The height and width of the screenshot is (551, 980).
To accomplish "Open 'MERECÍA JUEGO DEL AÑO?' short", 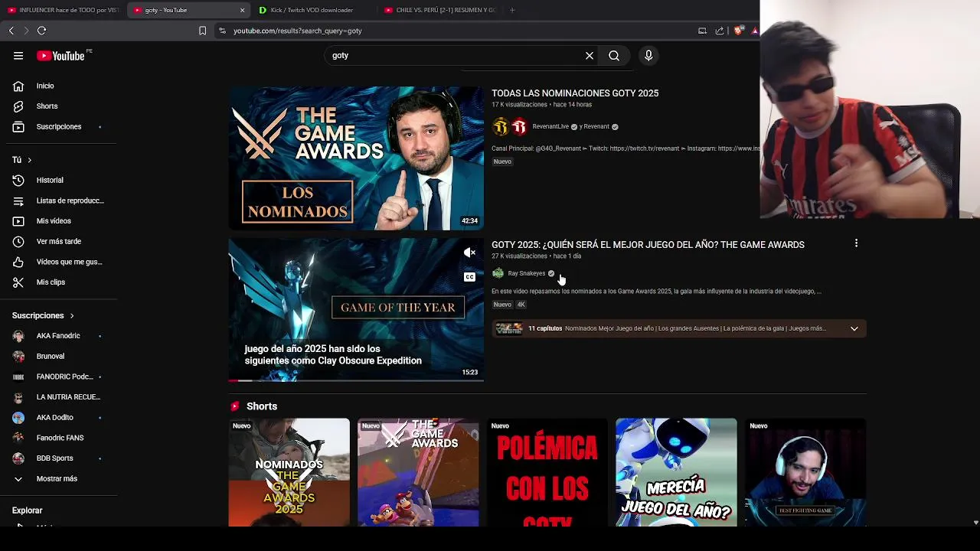I will (x=676, y=472).
